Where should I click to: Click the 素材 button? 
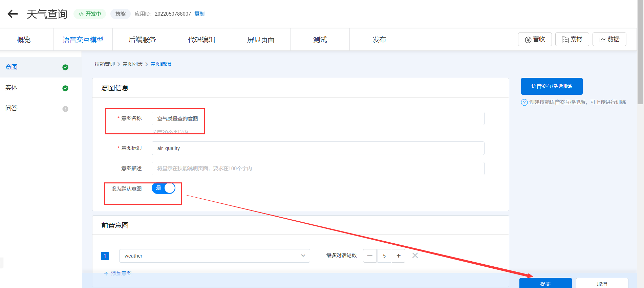(x=572, y=39)
